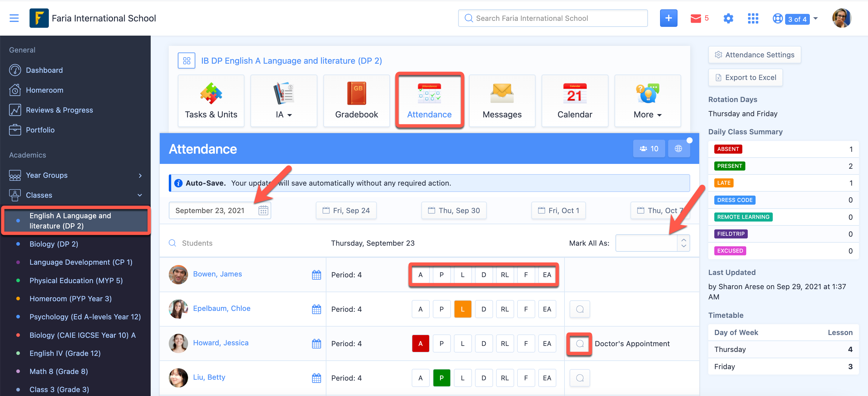The width and height of the screenshot is (868, 396).
Task: Click the globe icon in the Attendance header
Action: (678, 149)
